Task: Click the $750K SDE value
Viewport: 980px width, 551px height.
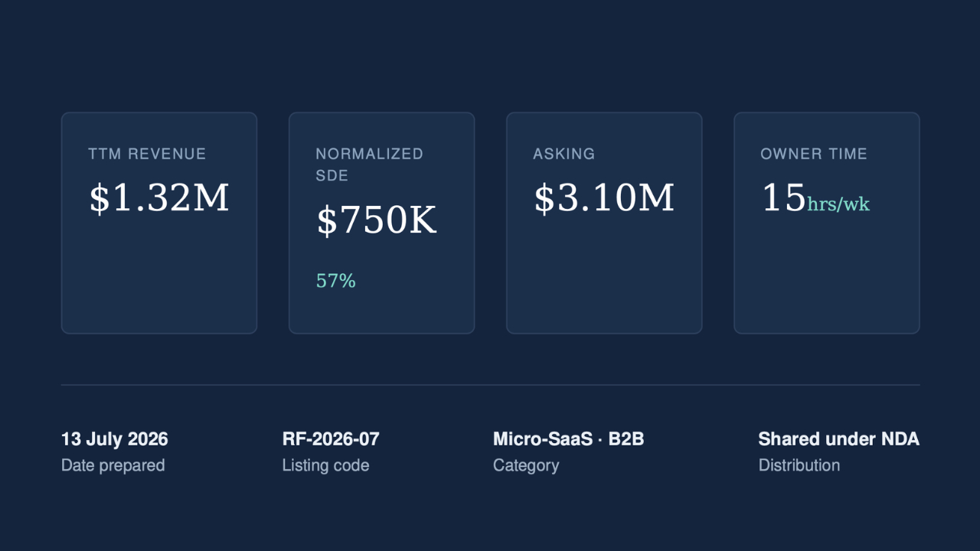Action: tap(377, 220)
